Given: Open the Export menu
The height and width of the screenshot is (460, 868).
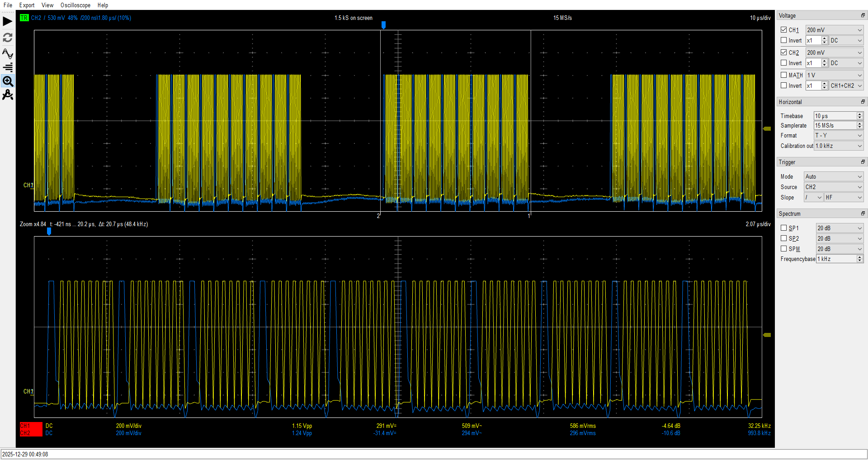Looking at the screenshot, I should click(27, 5).
